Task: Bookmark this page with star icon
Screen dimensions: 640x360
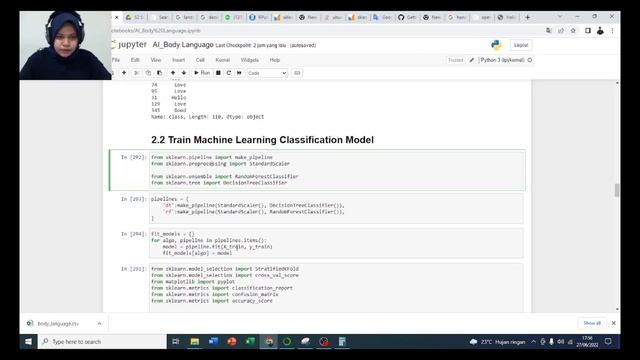Action: tap(573, 31)
